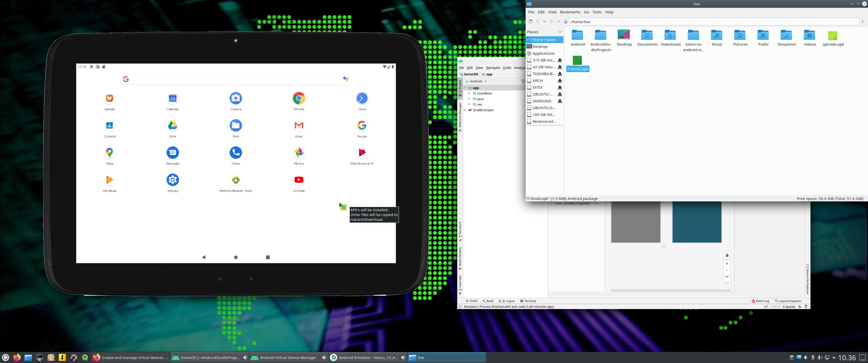
Task: Tap the Android home navigation button
Action: (236, 257)
